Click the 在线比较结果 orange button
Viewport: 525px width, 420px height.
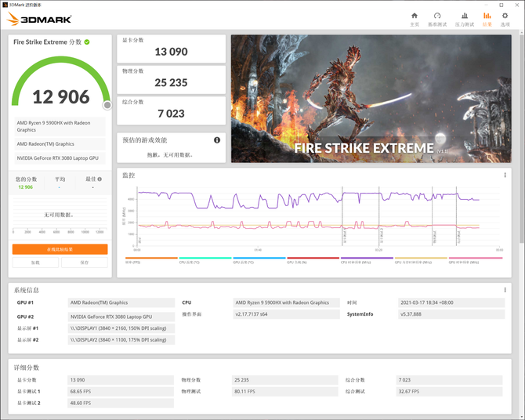[60, 249]
